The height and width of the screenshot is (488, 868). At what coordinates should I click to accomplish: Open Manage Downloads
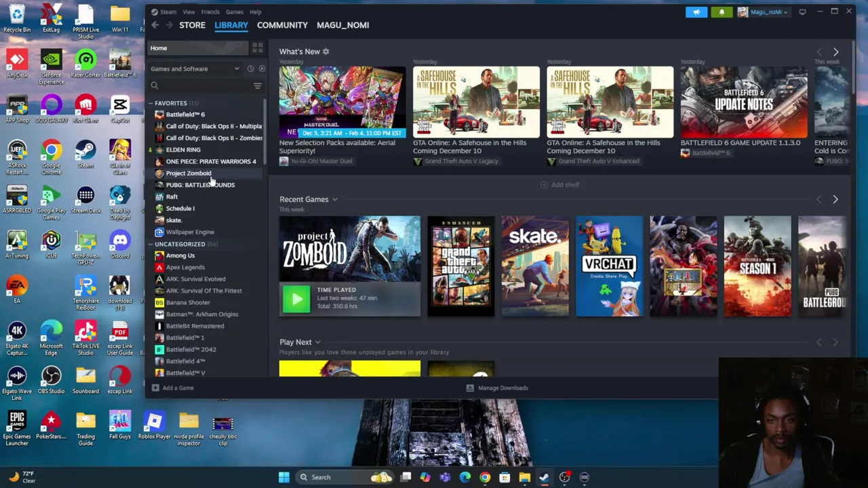(497, 388)
